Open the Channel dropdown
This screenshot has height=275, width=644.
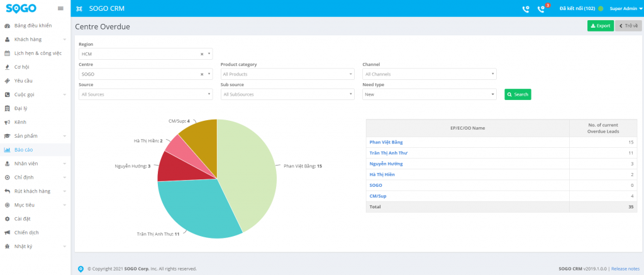point(430,74)
